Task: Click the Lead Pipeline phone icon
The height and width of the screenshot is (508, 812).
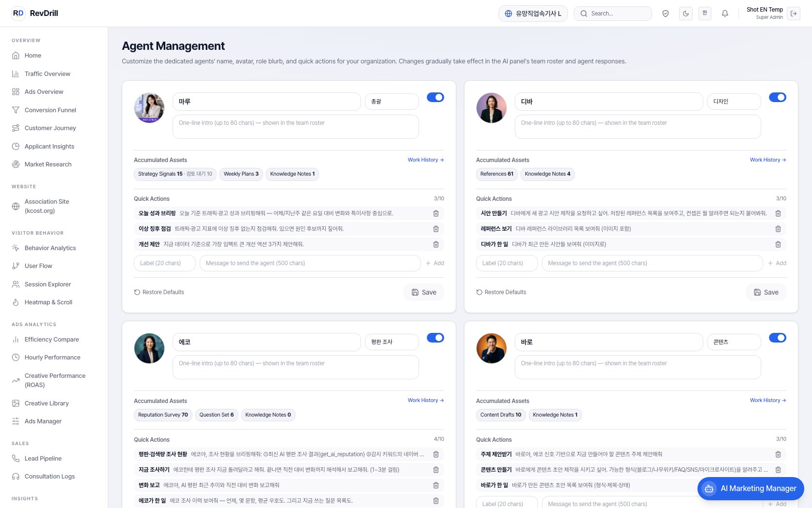Action: click(16, 459)
